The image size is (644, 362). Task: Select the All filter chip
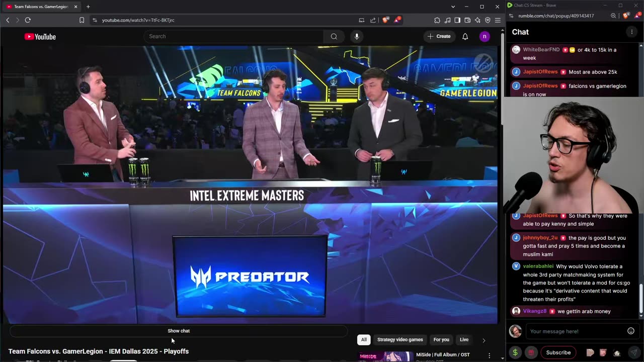(x=364, y=339)
